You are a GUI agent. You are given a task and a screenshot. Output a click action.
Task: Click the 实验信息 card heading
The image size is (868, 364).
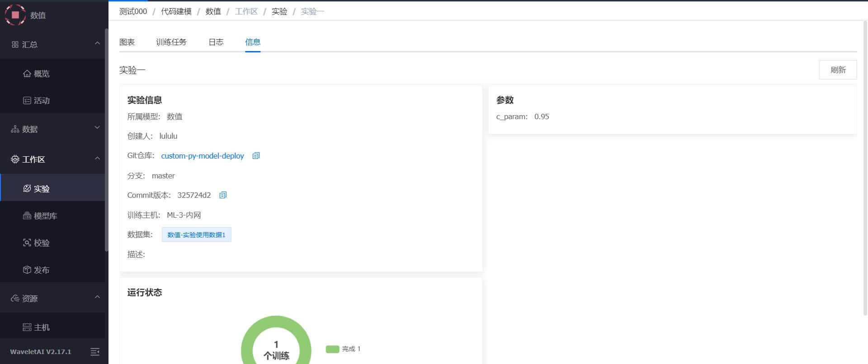click(x=145, y=100)
